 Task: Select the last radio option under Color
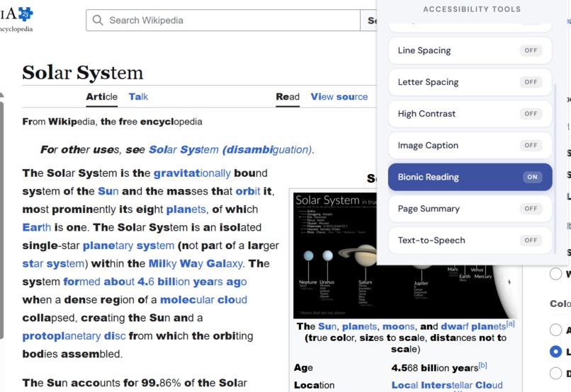(555, 373)
